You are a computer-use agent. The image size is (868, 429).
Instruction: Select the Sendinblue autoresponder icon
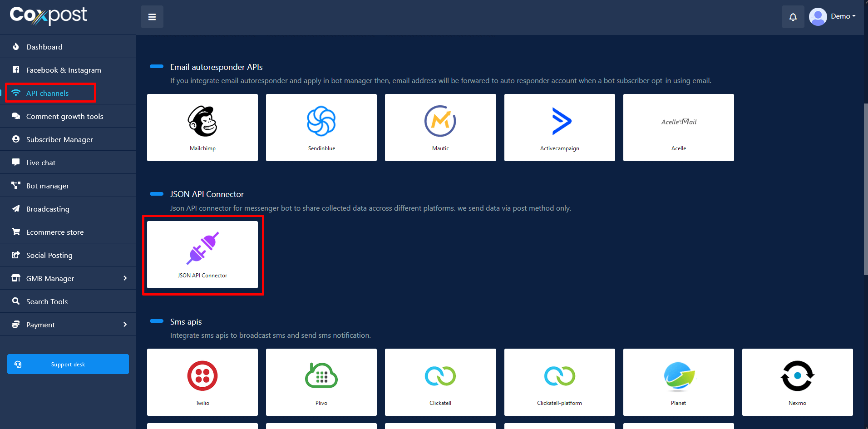tap(321, 122)
